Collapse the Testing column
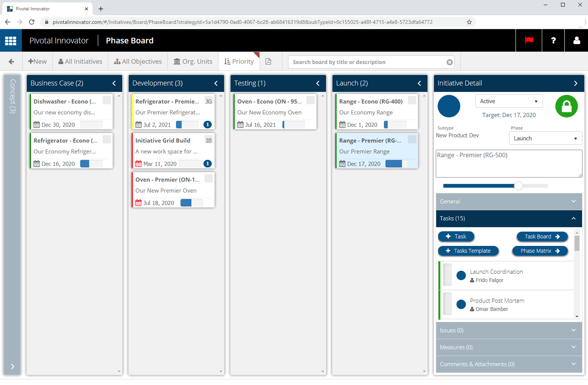The image size is (588, 385). pyautogui.click(x=318, y=83)
